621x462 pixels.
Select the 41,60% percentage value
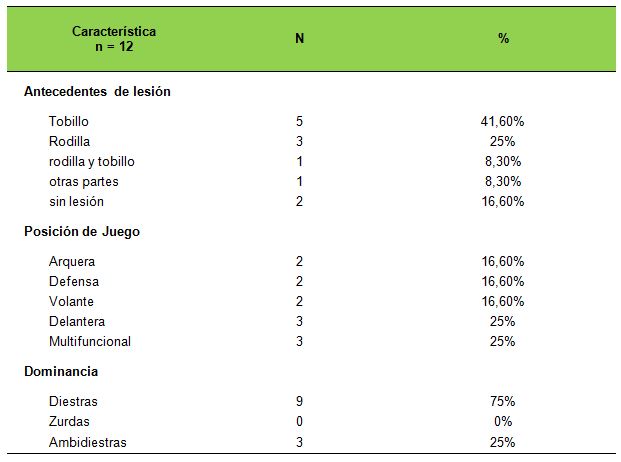pos(503,121)
